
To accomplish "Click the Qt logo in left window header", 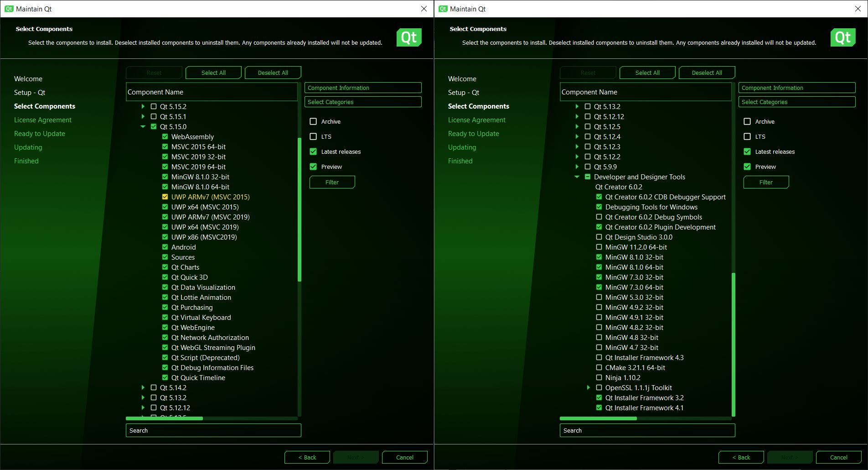I will [408, 37].
